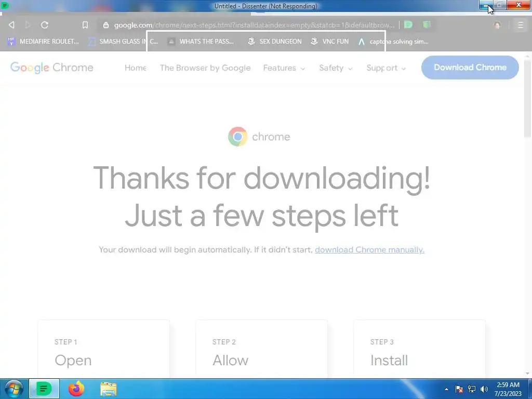The image size is (532, 399).
Task: Click the round Chrome logo above heading
Action: coord(237,137)
